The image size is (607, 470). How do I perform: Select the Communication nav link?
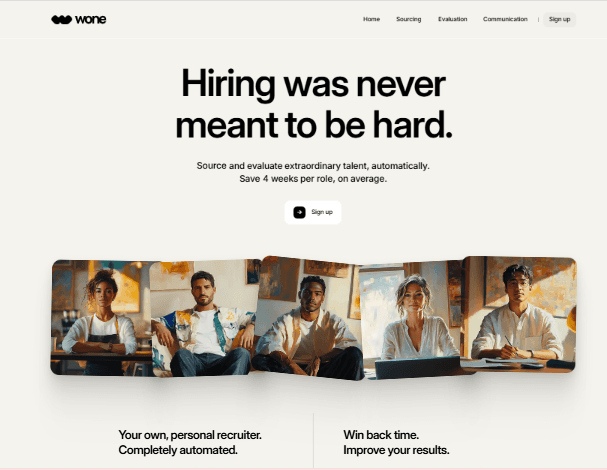click(505, 19)
